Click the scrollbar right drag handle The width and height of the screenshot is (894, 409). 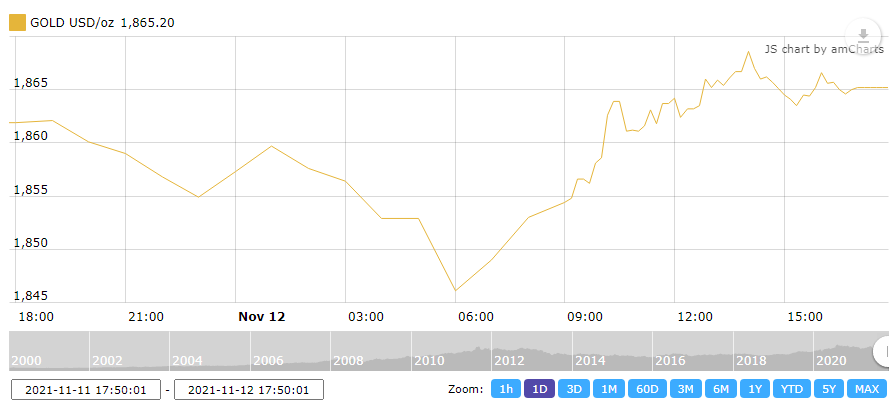(883, 351)
